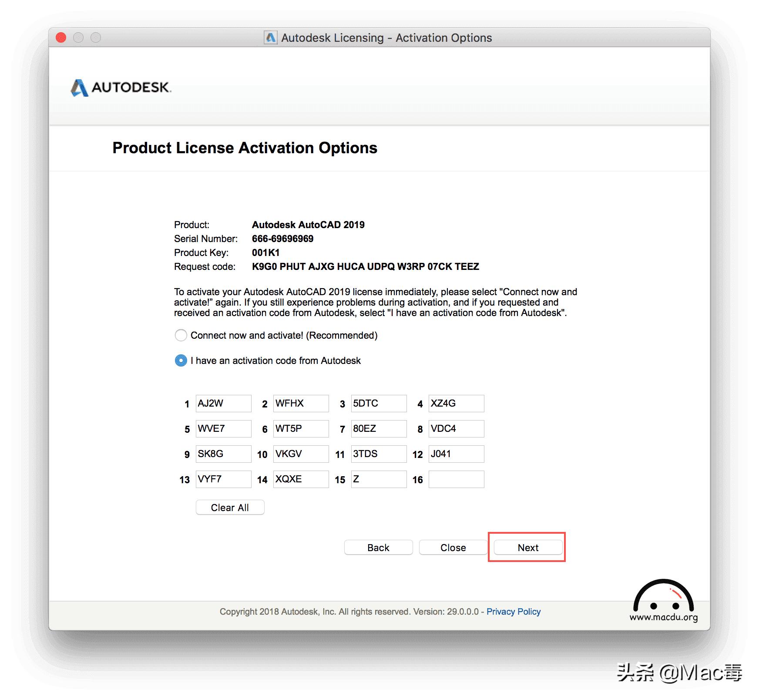Click activation code field 13 containing VYF7

tap(223, 479)
